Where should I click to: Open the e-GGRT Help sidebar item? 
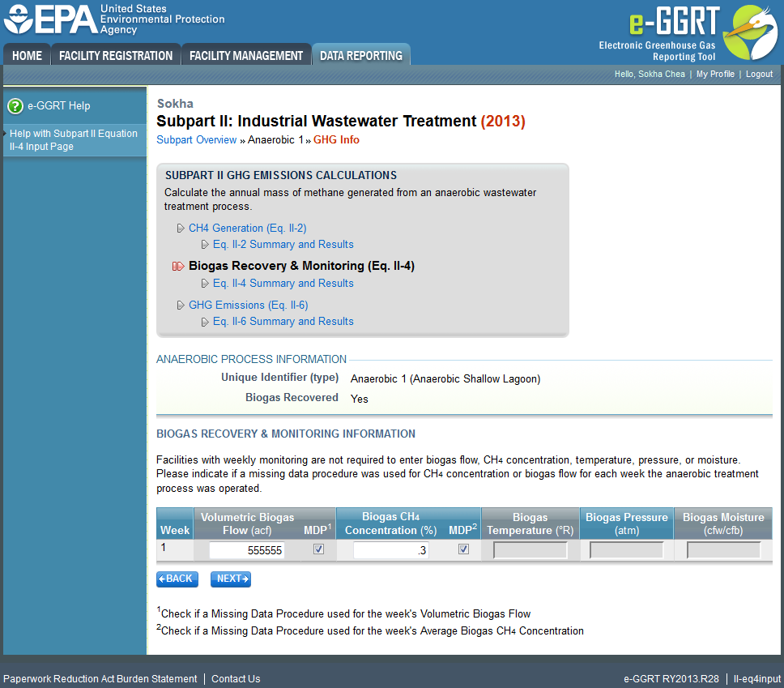point(59,106)
